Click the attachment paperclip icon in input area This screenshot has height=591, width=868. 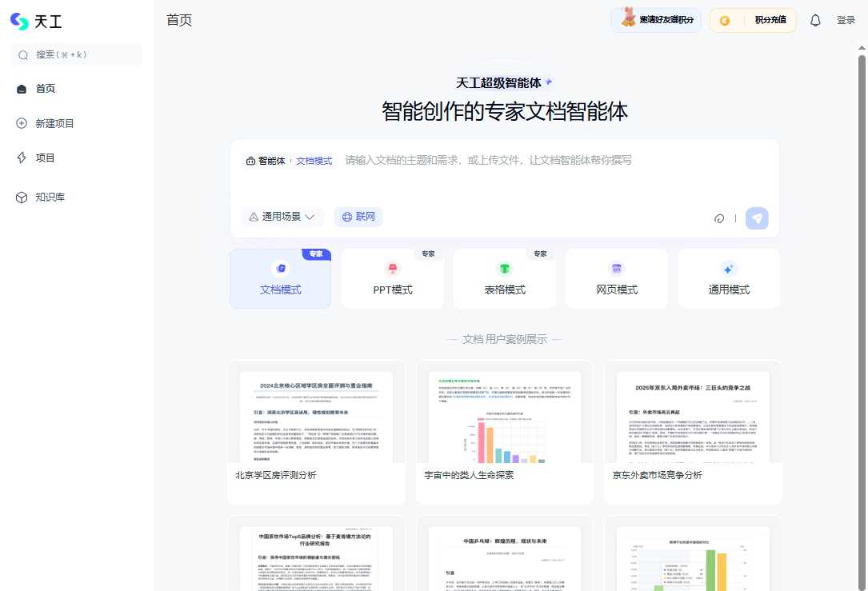click(719, 218)
